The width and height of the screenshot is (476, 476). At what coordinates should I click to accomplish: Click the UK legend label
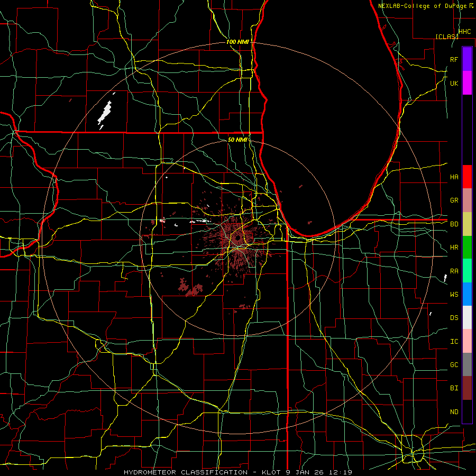[454, 83]
